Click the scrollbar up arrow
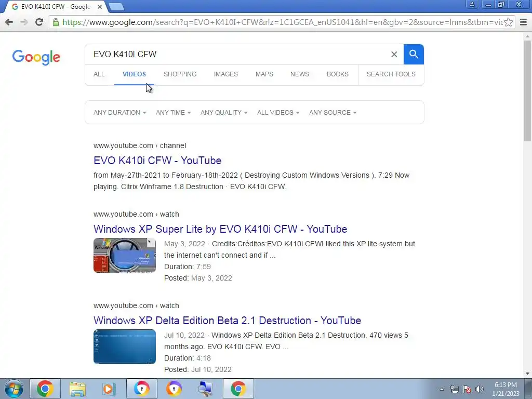Screen dimensions: 532x399 click(527, 36)
